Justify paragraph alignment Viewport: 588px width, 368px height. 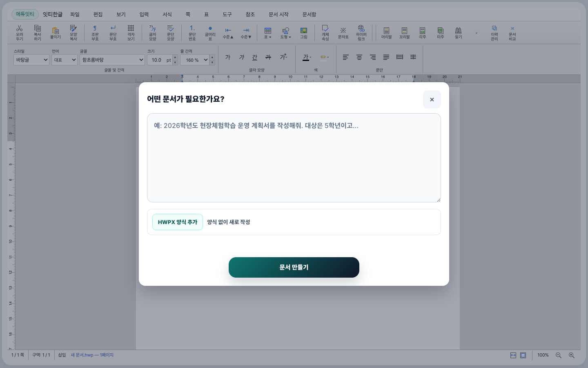386,57
